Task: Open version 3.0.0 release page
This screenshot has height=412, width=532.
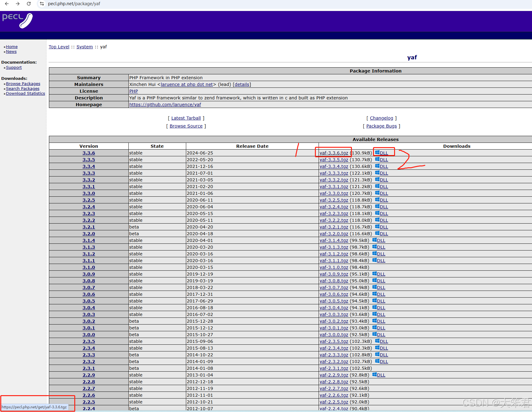Action: tap(89, 335)
